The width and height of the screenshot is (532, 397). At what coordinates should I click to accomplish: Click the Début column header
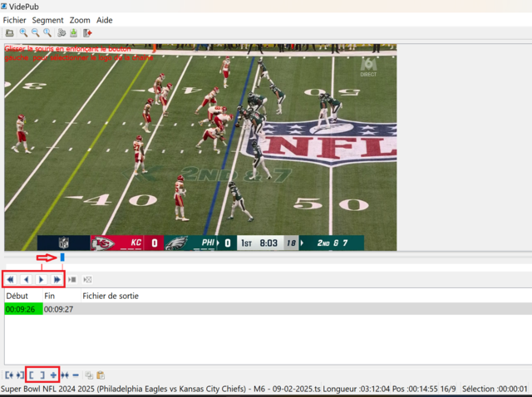pos(23,296)
